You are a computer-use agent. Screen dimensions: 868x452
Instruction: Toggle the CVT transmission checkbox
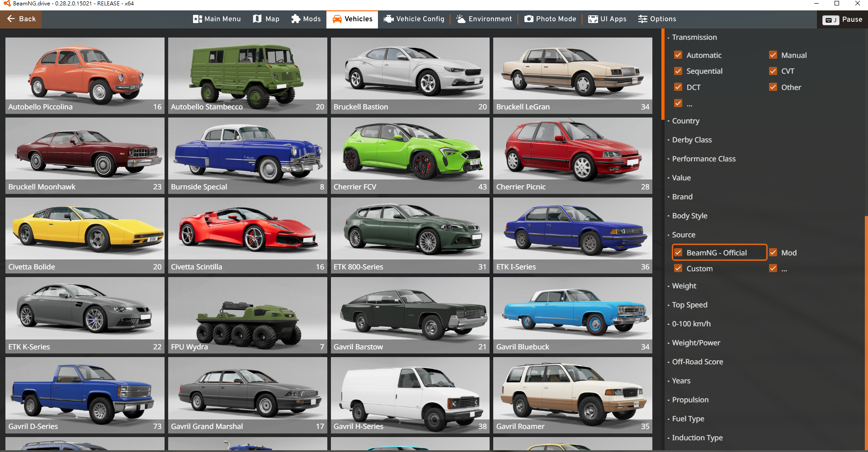pos(773,71)
